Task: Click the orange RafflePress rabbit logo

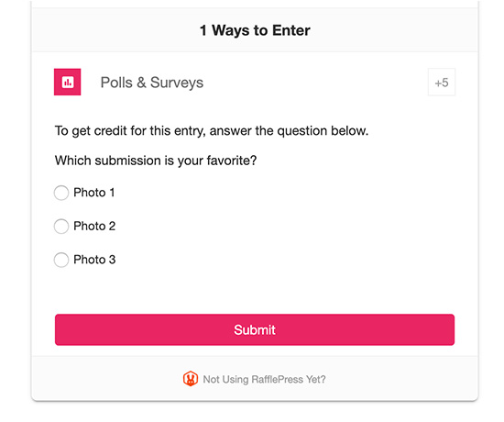Action: click(191, 379)
